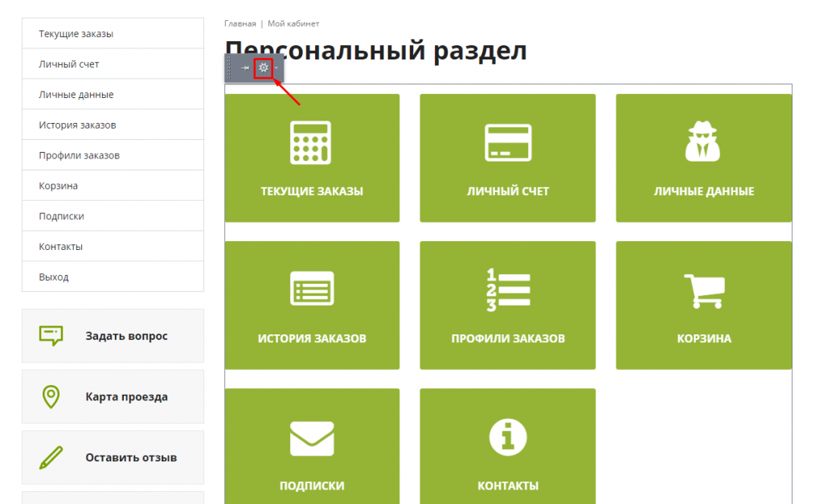Click the gear settings icon in component toolbar

click(264, 68)
